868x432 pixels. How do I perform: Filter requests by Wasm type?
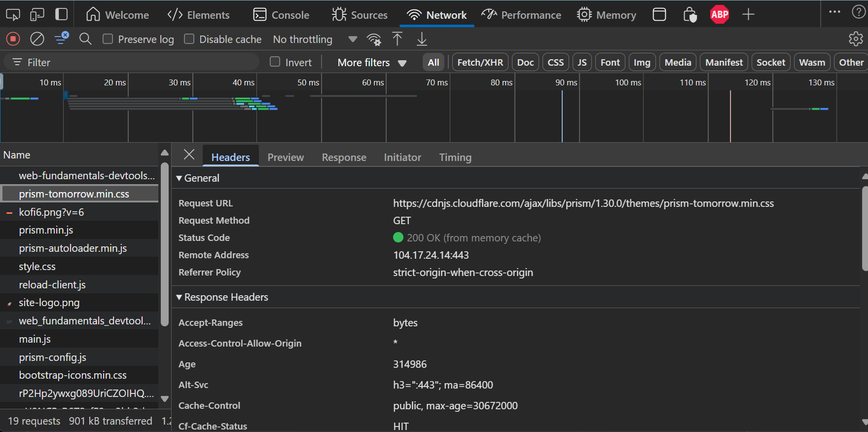click(812, 62)
